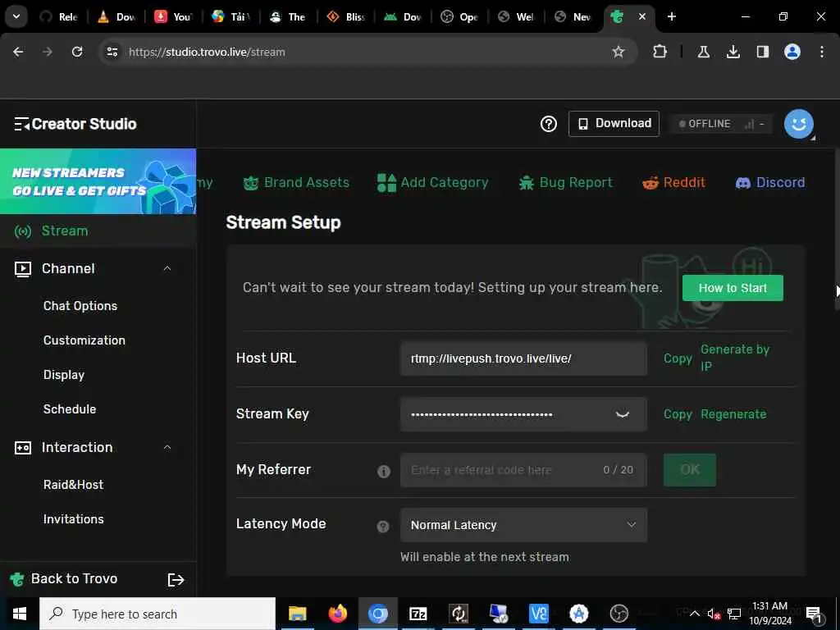Image resolution: width=840 pixels, height=630 pixels.
Task: Open Channel sidebar section
Action: (x=68, y=268)
